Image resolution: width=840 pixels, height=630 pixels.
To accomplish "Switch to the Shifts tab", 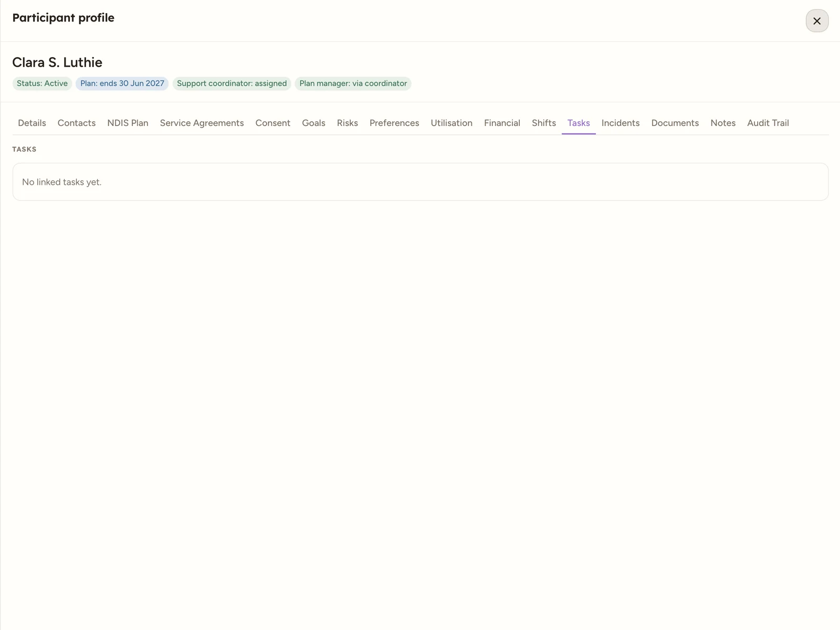I will coord(543,123).
